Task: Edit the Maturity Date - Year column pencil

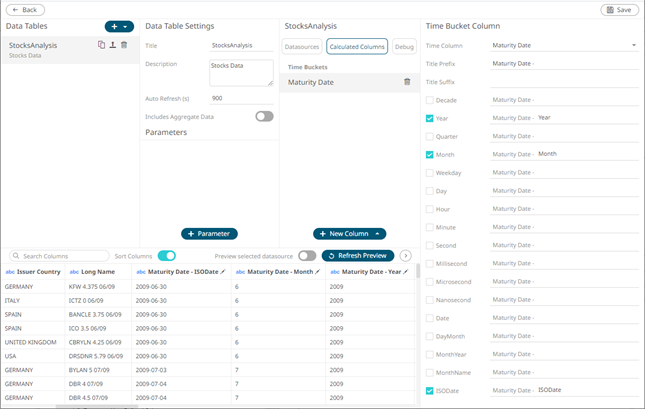Action: pyautogui.click(x=406, y=272)
